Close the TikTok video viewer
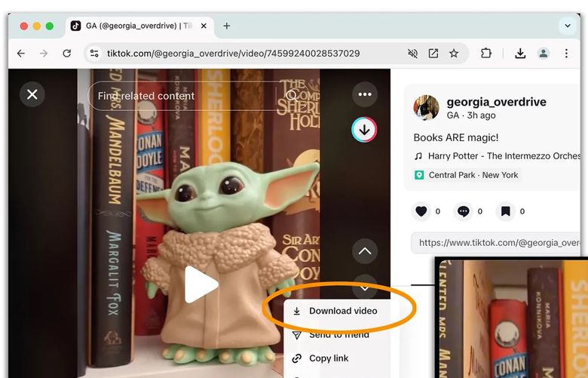Image resolution: width=588 pixels, height=378 pixels. tap(32, 94)
